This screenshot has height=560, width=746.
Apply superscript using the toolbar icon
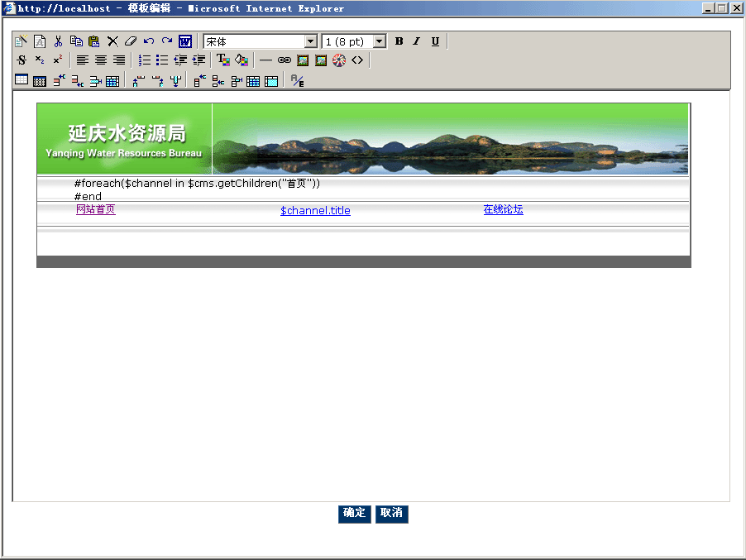pyautogui.click(x=57, y=60)
